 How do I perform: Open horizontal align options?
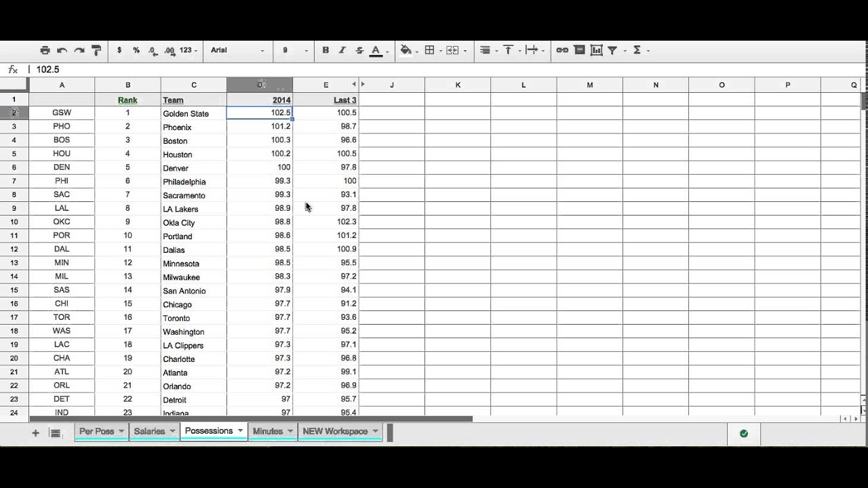click(485, 50)
